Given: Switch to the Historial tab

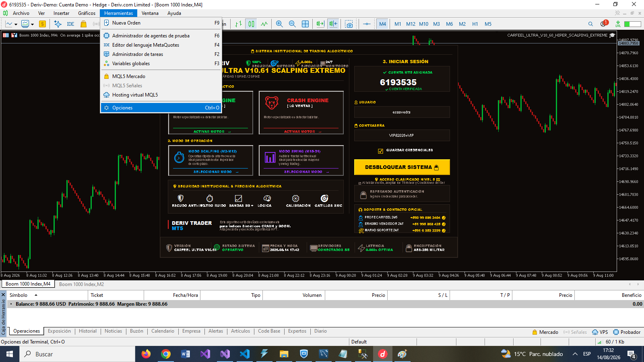Looking at the screenshot, I should pyautogui.click(x=88, y=331).
